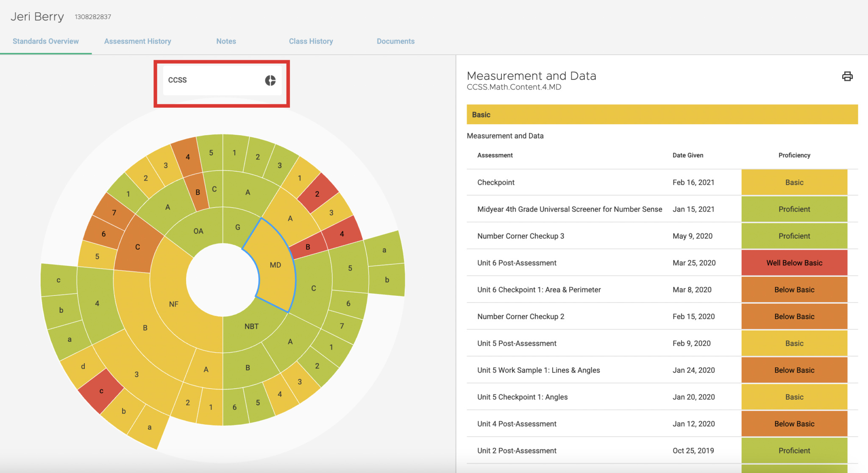Screen dimensions: 868x473
Task: Select orange segment 6 on the chart's left
Action: tap(103, 234)
